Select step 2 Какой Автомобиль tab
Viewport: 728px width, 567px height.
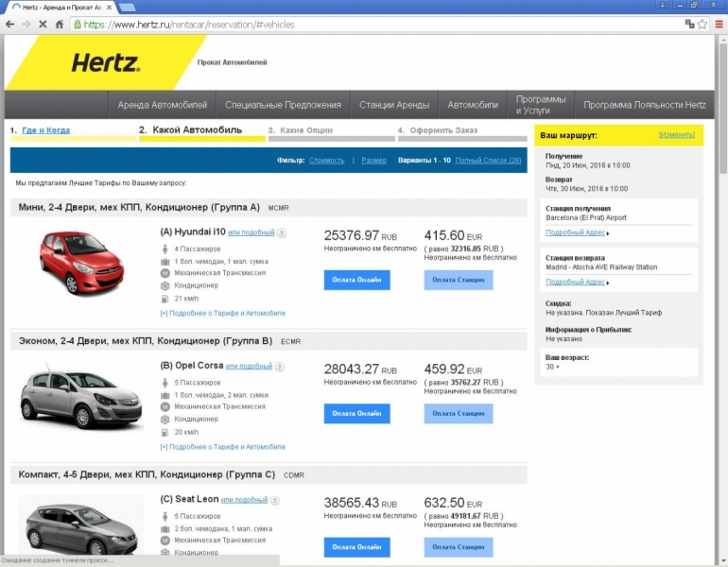coord(197,129)
